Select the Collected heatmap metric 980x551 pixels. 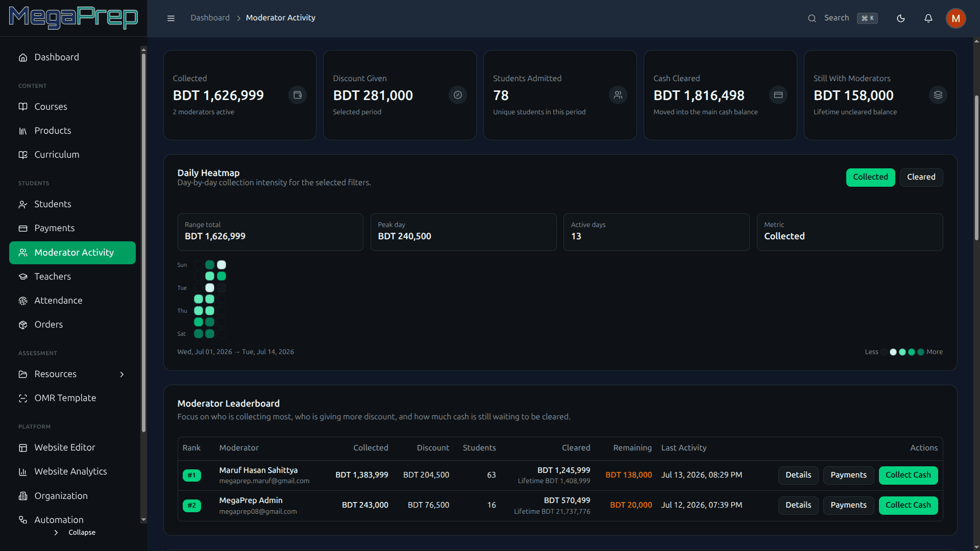[x=870, y=178]
